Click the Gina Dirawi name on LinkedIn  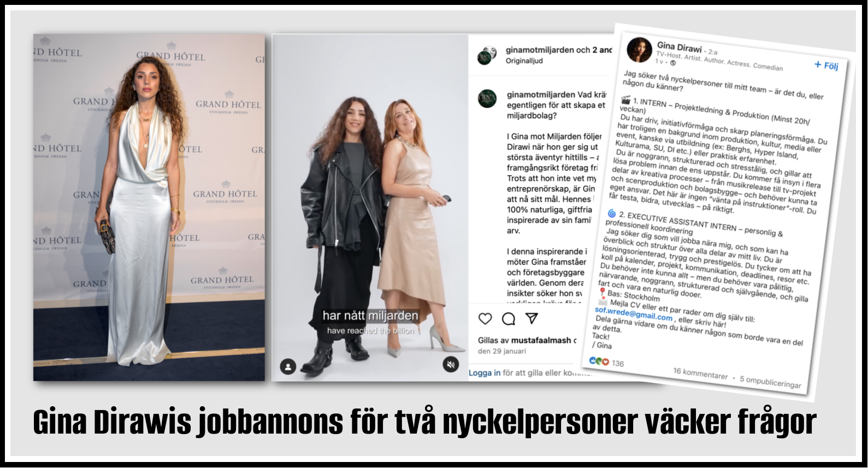pyautogui.click(x=680, y=47)
